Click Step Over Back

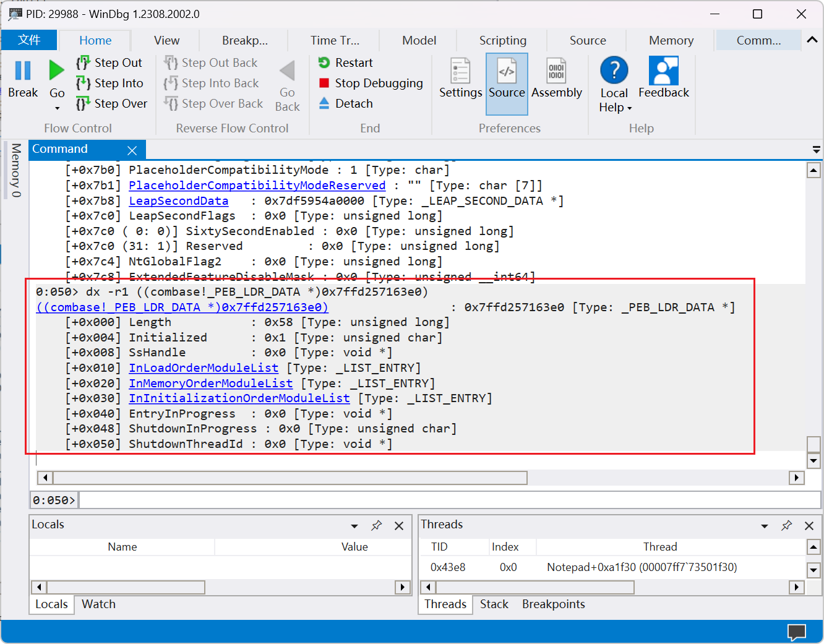click(x=213, y=103)
